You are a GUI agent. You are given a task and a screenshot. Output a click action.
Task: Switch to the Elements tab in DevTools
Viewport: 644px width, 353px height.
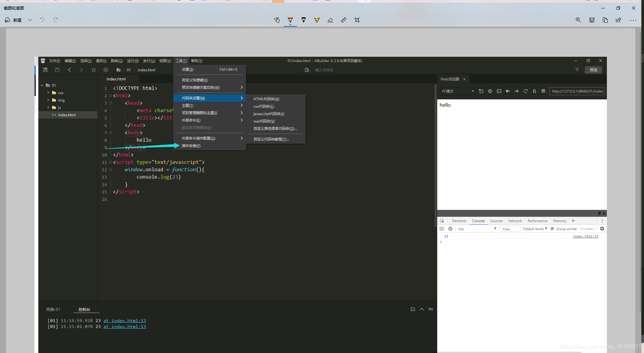pos(459,221)
